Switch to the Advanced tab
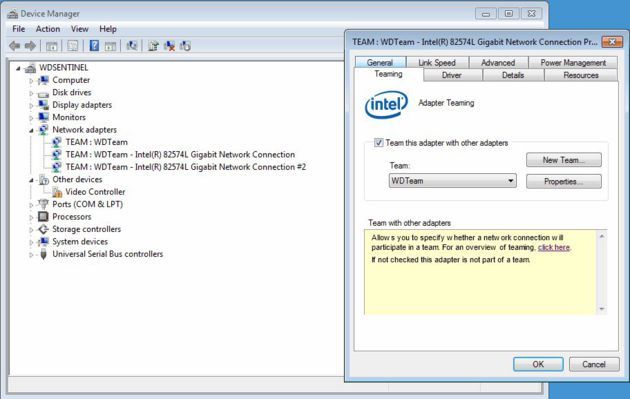This screenshot has height=399, width=630. (498, 62)
